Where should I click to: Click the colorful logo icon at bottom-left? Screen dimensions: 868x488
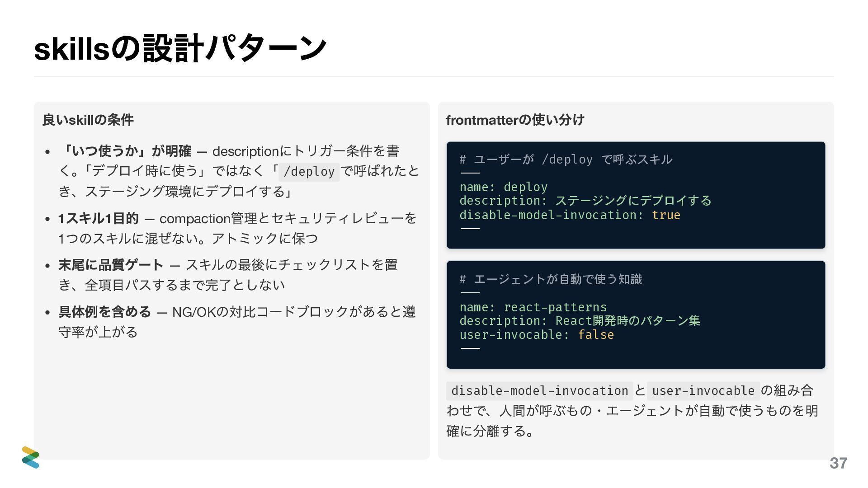pos(30,457)
